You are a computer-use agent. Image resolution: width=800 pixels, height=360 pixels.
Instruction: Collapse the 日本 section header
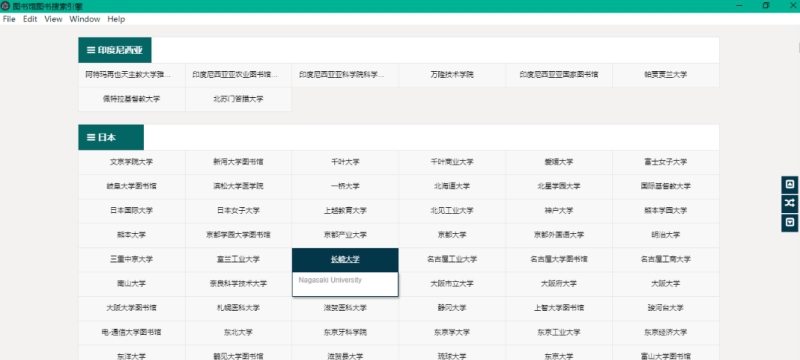[x=111, y=137]
